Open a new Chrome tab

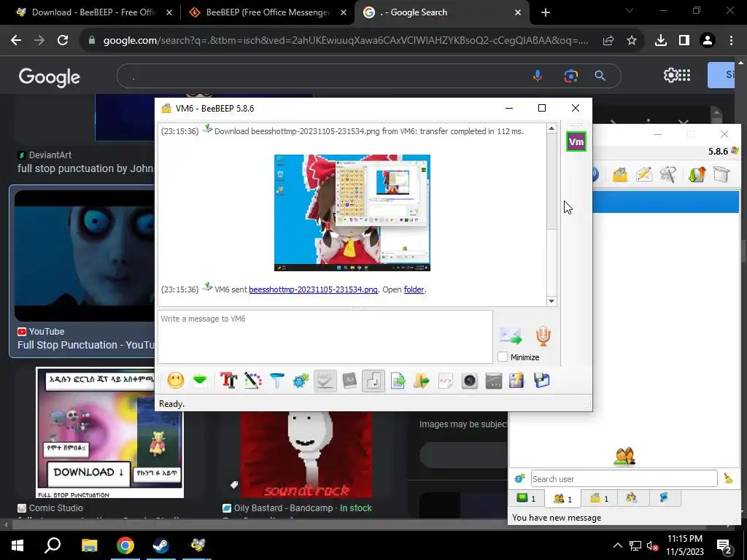pyautogui.click(x=546, y=13)
